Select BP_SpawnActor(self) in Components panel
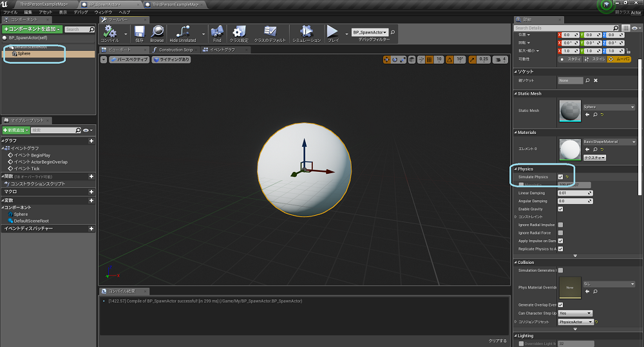 [x=28, y=38]
